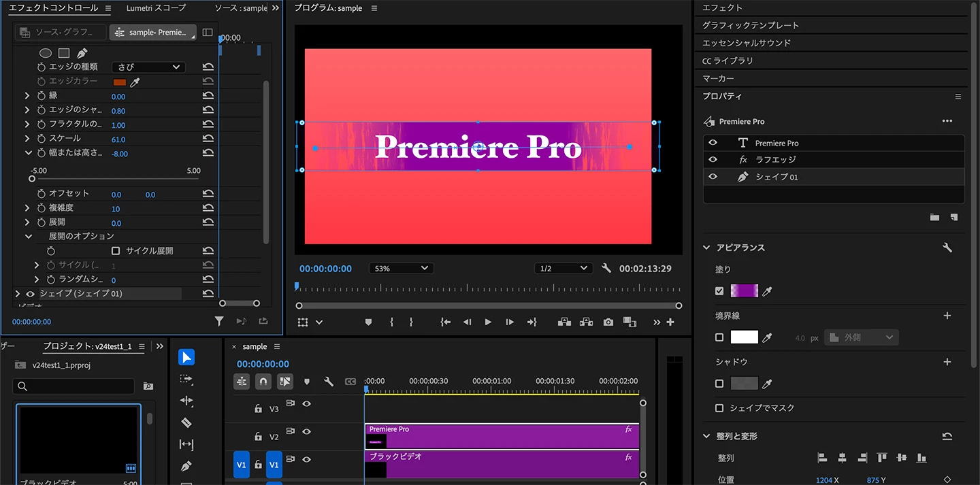
Task: Reset the エッジの種類 parameter
Action: tap(208, 67)
